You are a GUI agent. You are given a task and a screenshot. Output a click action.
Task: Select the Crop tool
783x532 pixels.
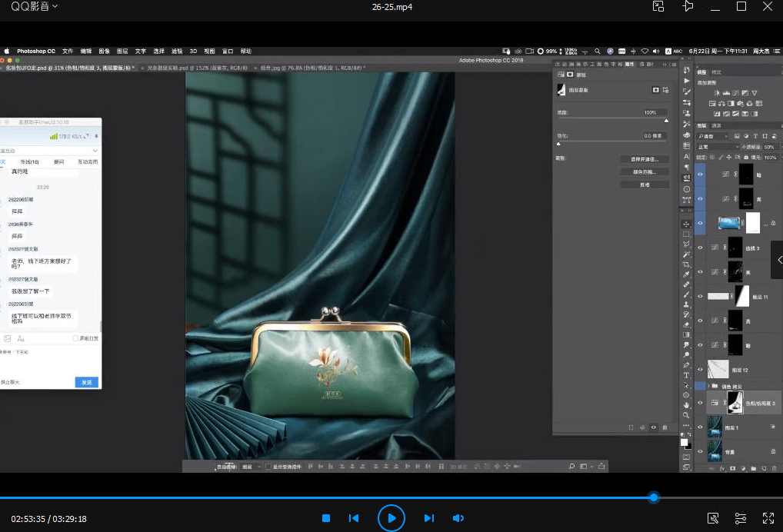(x=686, y=264)
